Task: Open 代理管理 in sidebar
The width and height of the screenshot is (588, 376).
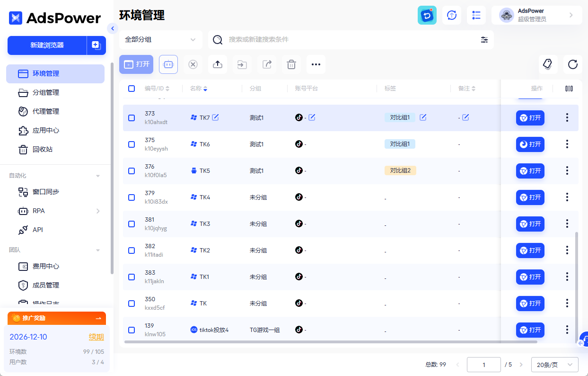Action: (55, 111)
